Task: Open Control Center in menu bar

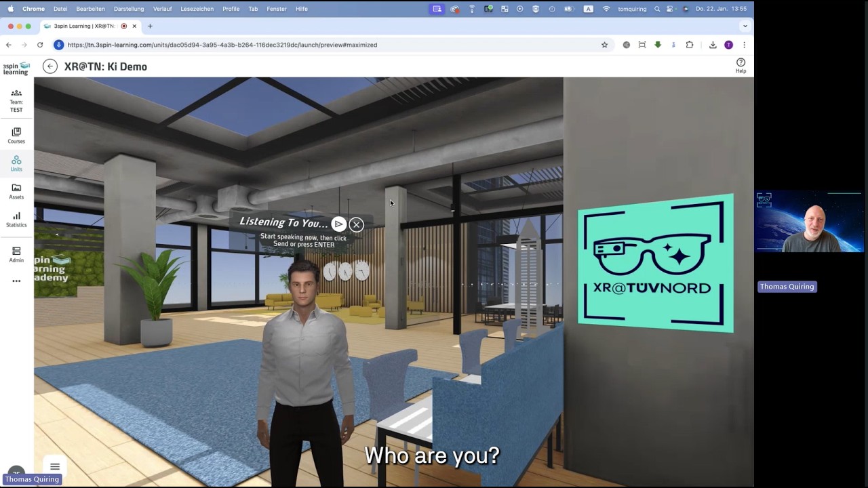Action: [x=670, y=9]
